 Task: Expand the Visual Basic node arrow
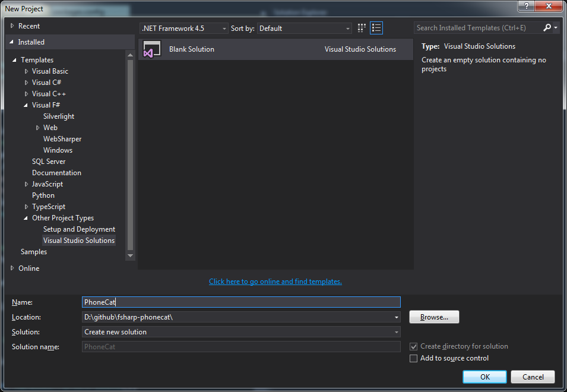(26, 71)
